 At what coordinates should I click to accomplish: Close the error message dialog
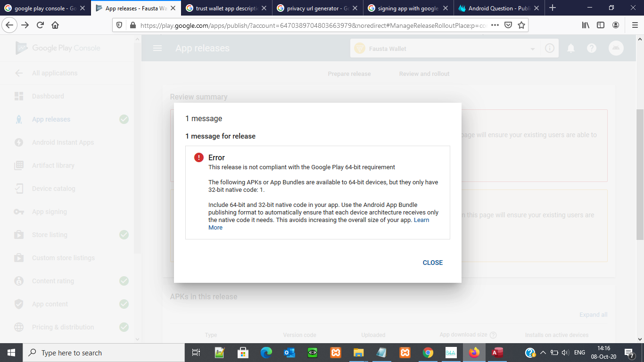pyautogui.click(x=432, y=263)
